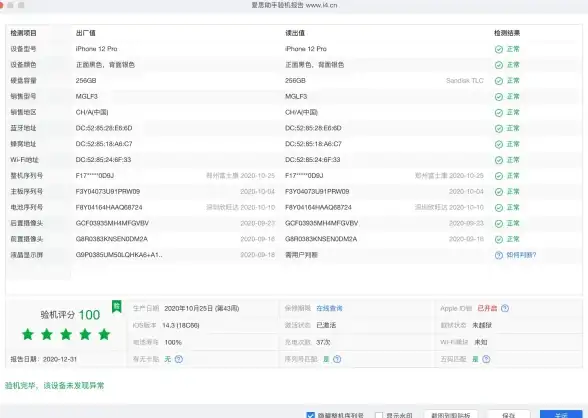This screenshot has width=588, height=418.
Task: Click the green check icon in 蜂窝地址 row
Action: click(x=498, y=144)
